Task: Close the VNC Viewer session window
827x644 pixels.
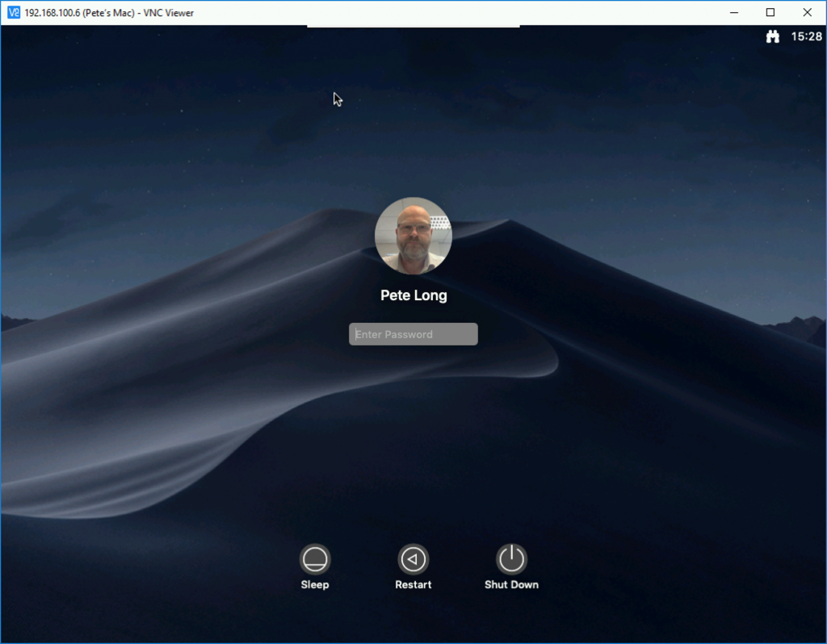Action: coord(808,12)
